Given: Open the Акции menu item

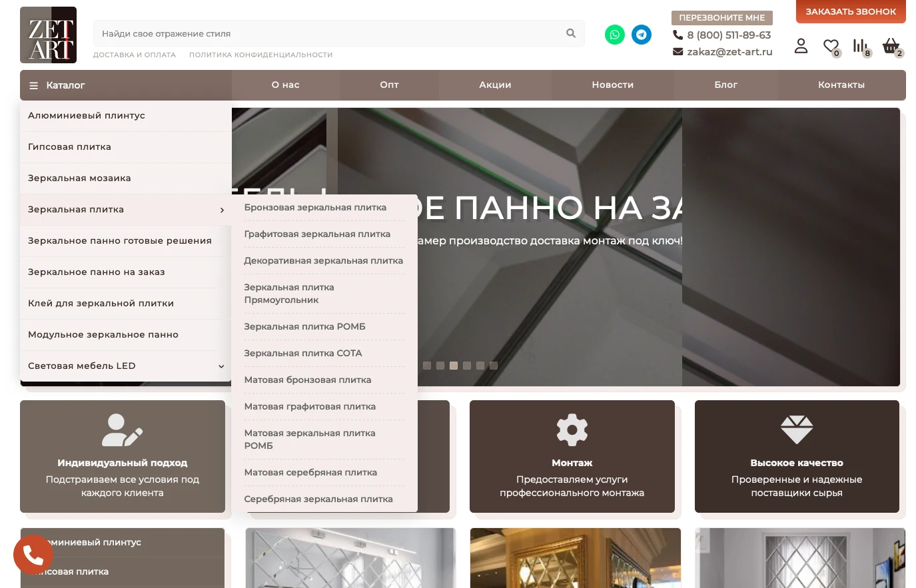Looking at the screenshot, I should click(x=495, y=85).
